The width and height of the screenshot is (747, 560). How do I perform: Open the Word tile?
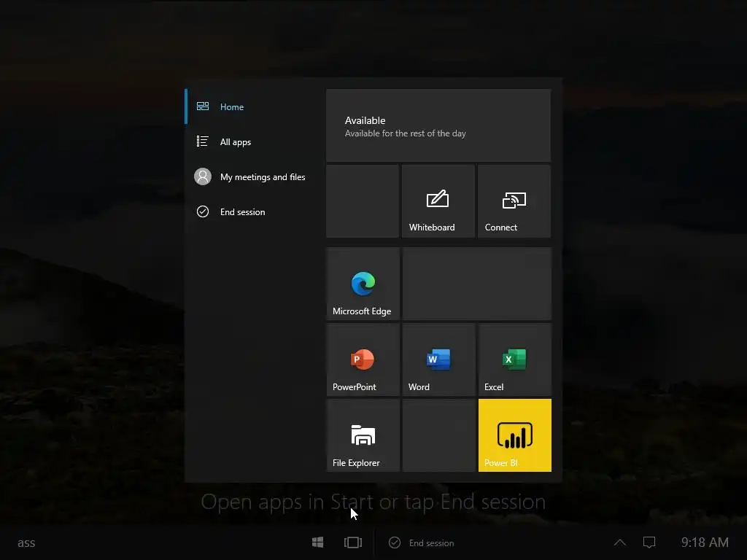tap(438, 359)
